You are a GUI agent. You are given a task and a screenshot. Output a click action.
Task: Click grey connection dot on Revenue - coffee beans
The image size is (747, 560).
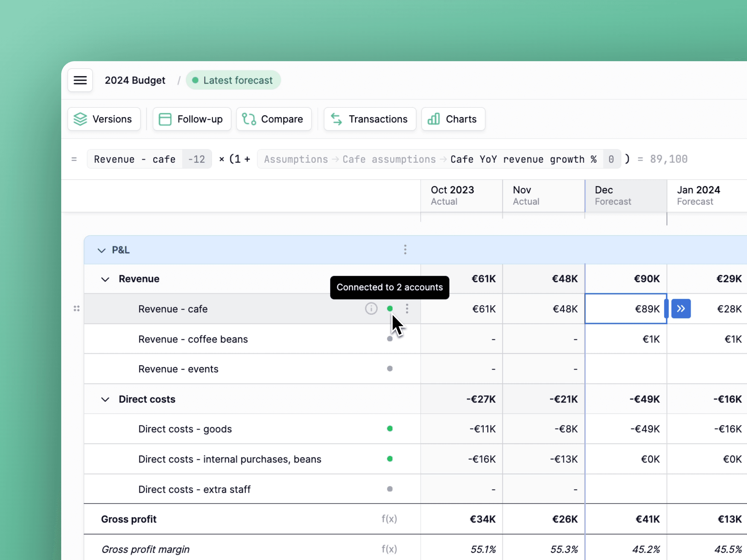390,339
